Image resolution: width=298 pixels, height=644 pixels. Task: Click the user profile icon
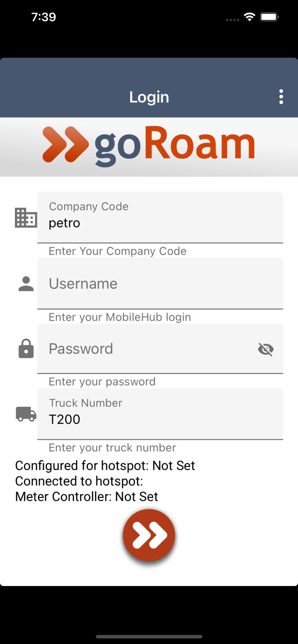[x=26, y=284]
